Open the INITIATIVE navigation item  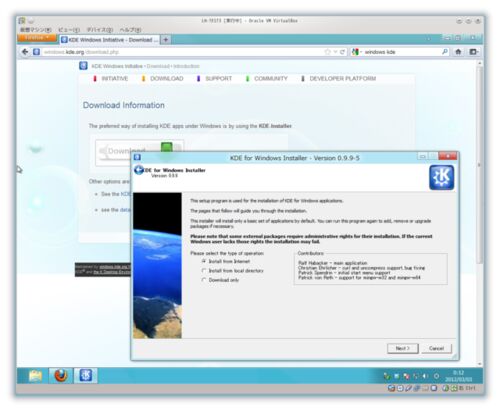point(111,79)
